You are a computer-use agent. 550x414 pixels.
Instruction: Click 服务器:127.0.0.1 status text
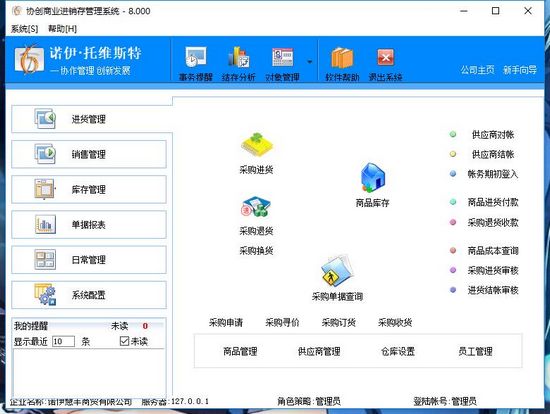(x=175, y=401)
